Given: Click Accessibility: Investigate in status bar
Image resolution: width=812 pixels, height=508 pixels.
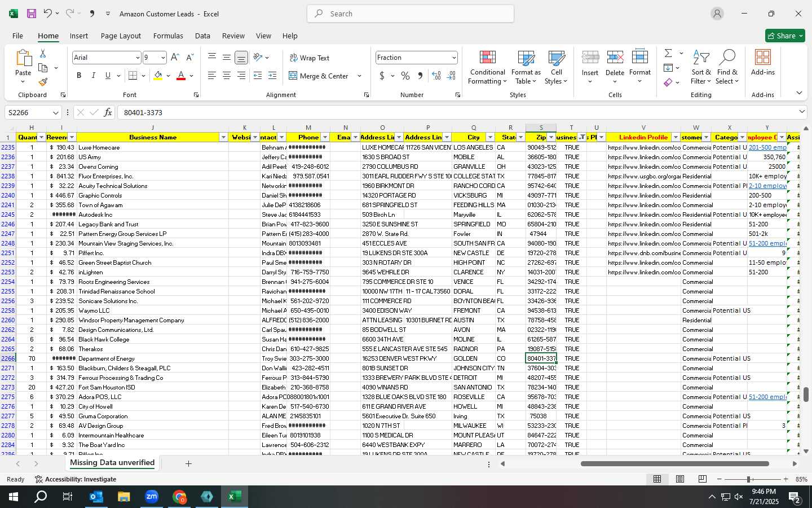Looking at the screenshot, I should 75,479.
